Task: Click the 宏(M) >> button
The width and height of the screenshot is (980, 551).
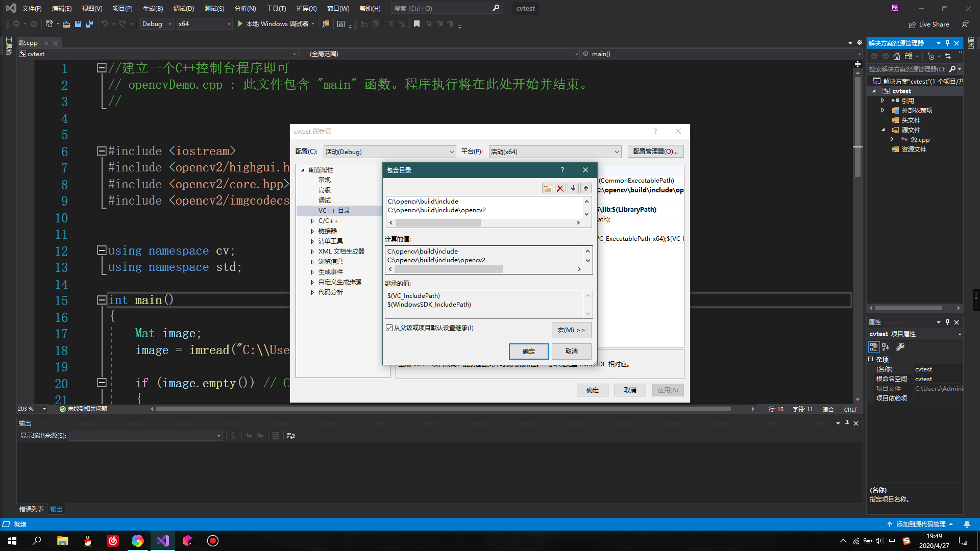Action: click(571, 330)
